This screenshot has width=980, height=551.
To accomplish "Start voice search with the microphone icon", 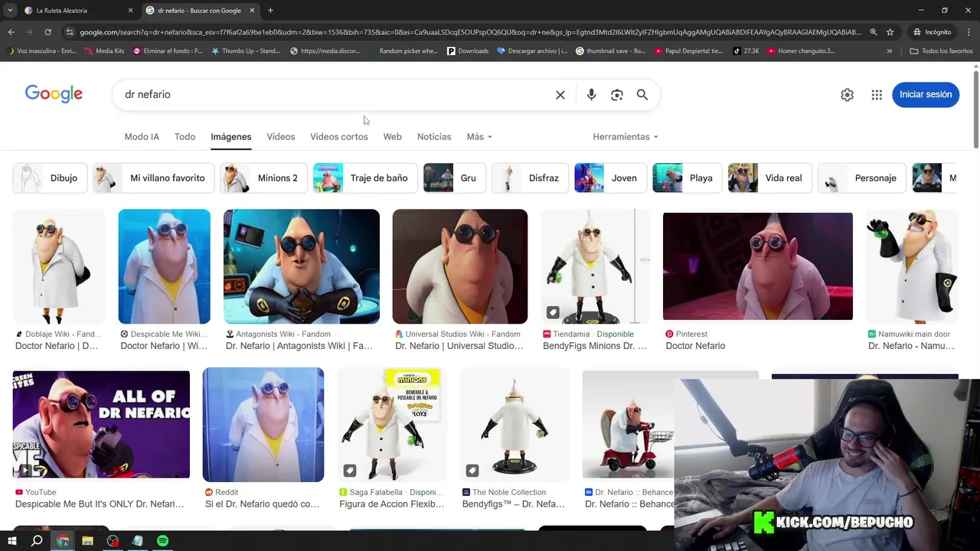I will pyautogui.click(x=591, y=95).
